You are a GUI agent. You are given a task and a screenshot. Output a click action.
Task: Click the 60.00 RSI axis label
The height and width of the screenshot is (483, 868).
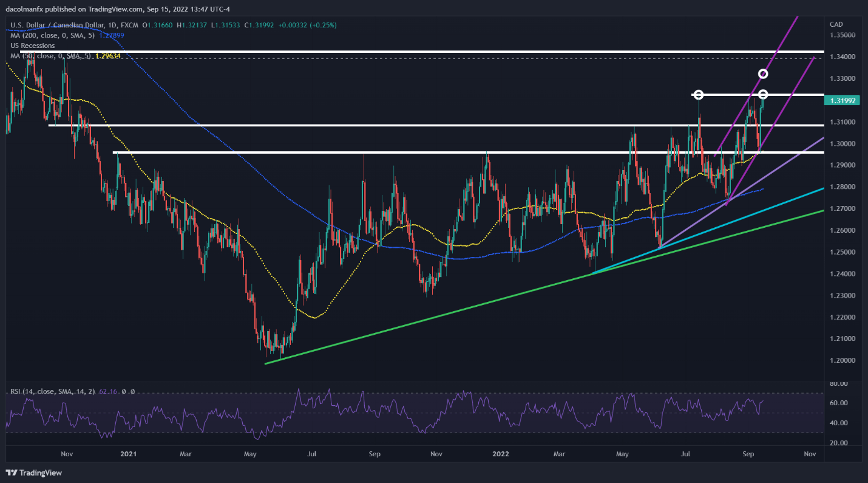(839, 403)
